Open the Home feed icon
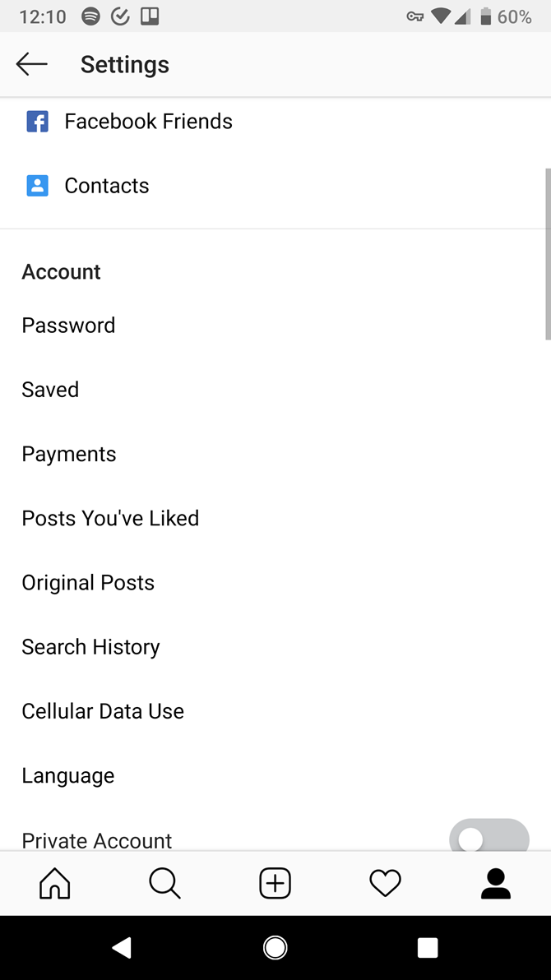 coord(55,884)
